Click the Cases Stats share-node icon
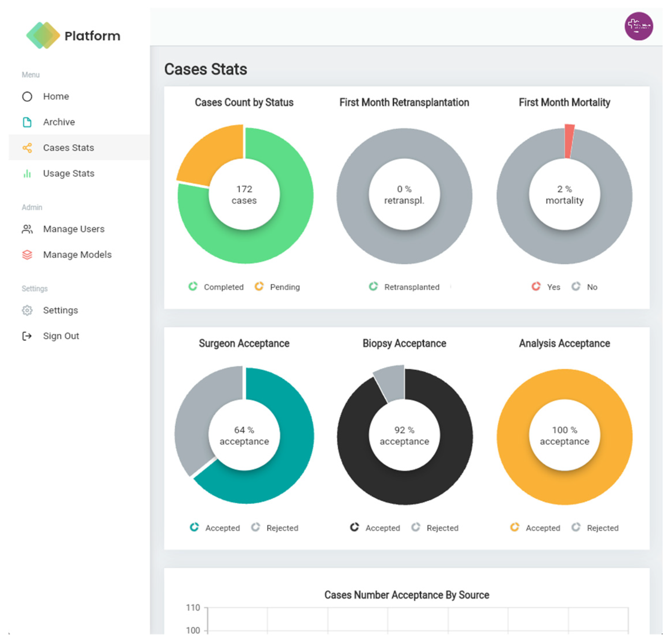 click(27, 148)
